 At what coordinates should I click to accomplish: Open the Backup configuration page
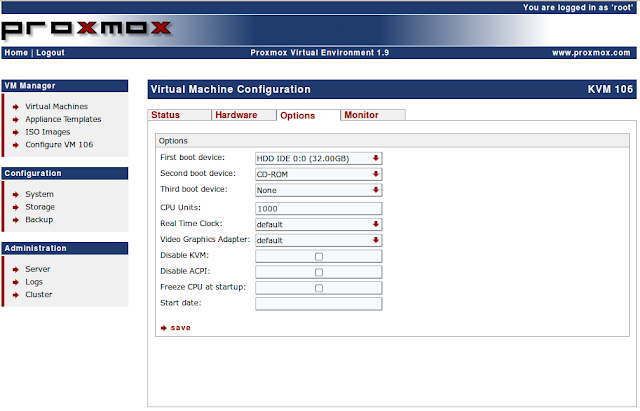[39, 220]
